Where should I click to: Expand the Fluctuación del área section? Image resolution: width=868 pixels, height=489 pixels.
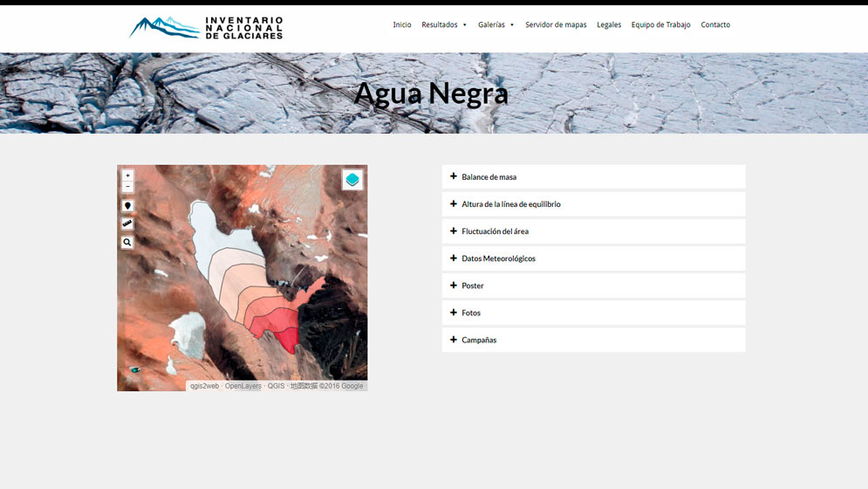(593, 231)
